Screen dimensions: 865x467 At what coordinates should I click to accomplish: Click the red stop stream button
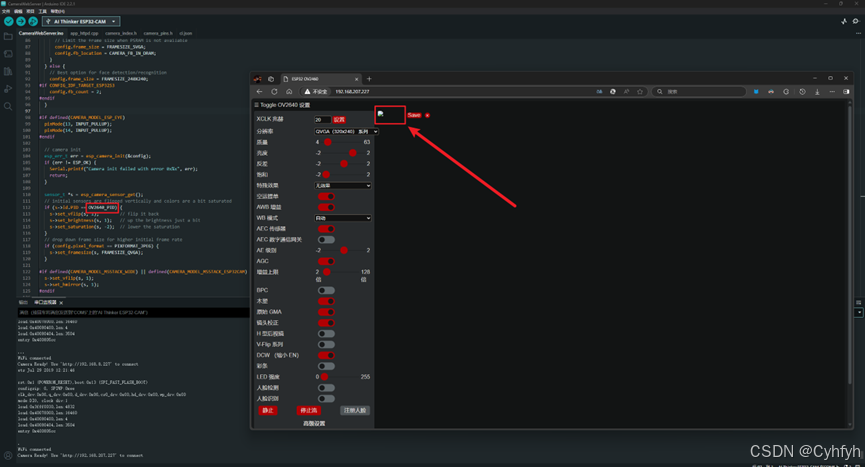(308, 411)
